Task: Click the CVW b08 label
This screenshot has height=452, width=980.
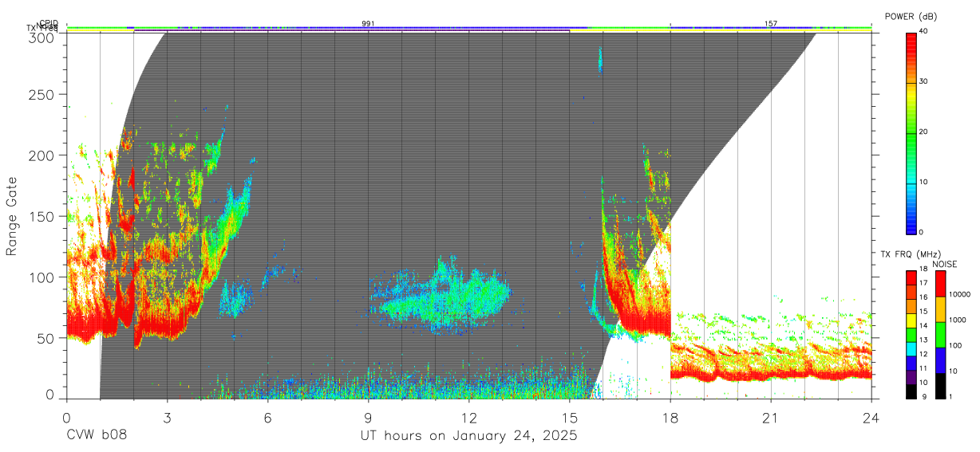Action: pyautogui.click(x=97, y=436)
